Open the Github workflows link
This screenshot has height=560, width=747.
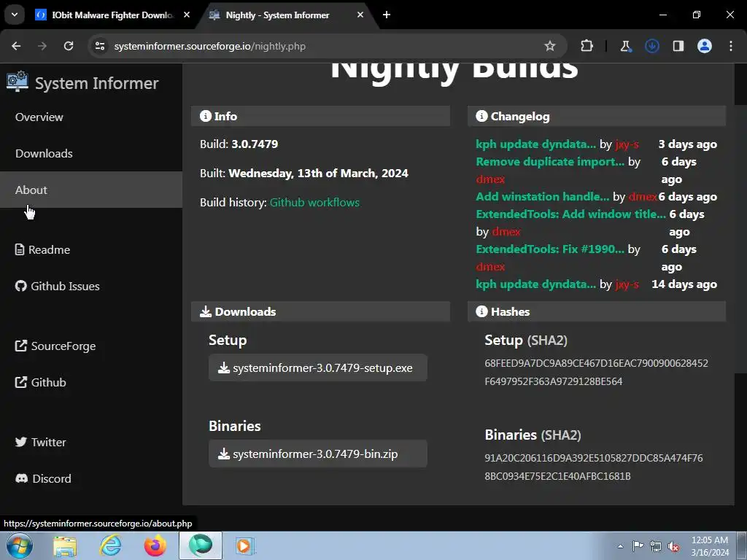pos(314,203)
